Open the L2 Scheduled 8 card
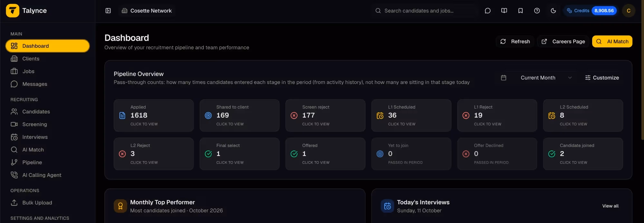 click(x=583, y=115)
